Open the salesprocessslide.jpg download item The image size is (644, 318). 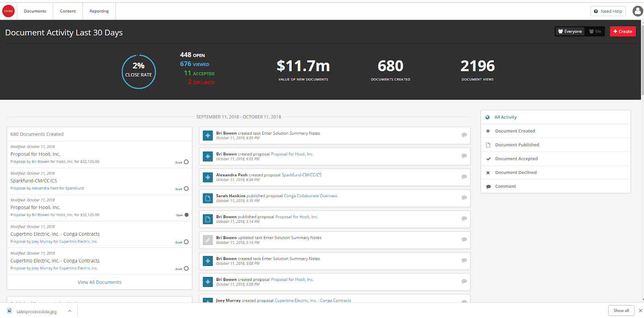(36, 312)
